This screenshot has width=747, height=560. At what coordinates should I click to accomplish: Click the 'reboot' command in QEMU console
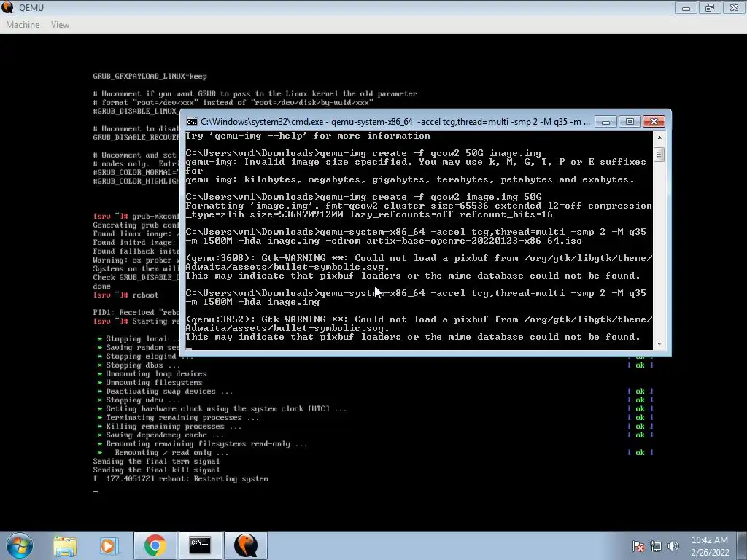tap(145, 295)
